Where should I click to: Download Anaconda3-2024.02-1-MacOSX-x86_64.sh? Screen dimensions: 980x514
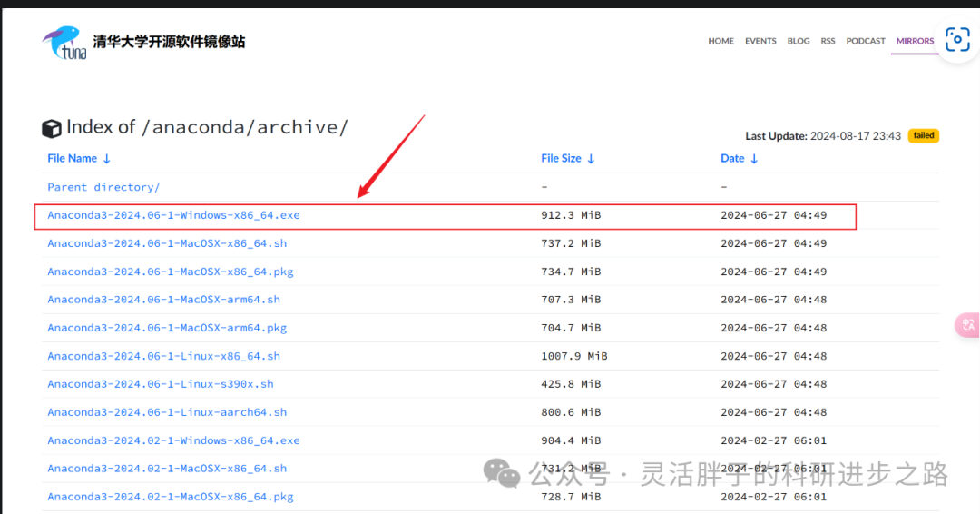coord(167,469)
